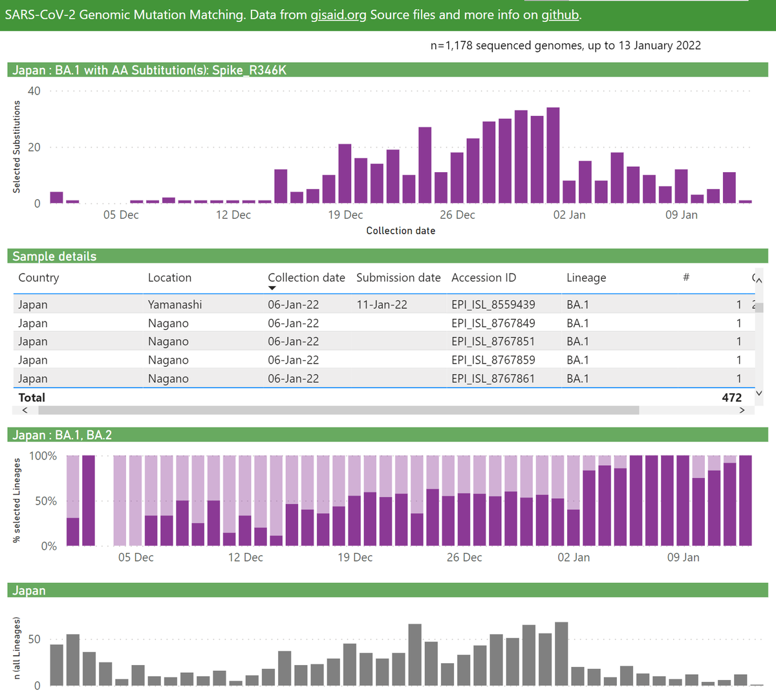Image resolution: width=776 pixels, height=700 pixels.
Task: Sort table by Lineage column header
Action: click(587, 278)
